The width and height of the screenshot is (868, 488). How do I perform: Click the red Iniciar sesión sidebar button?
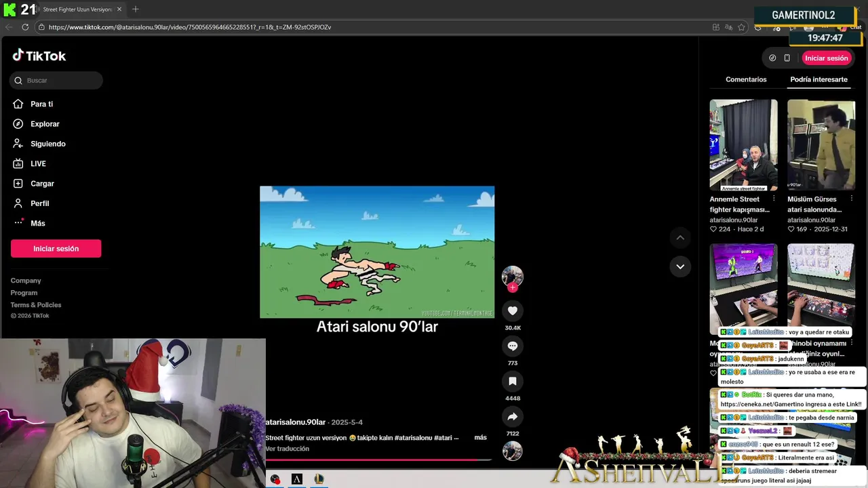56,249
